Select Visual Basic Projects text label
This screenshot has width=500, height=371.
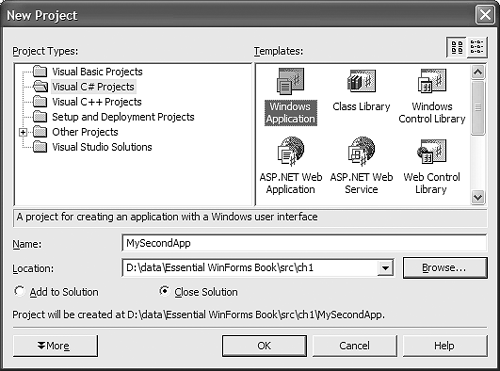tap(97, 72)
